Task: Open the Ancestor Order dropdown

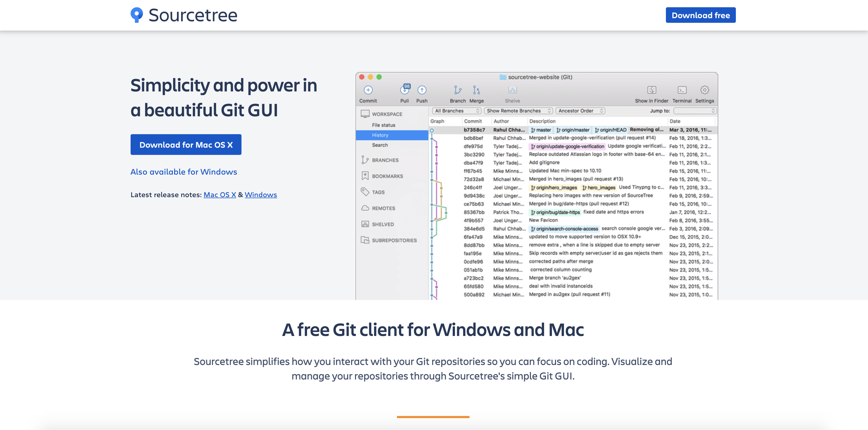Action: click(x=580, y=111)
